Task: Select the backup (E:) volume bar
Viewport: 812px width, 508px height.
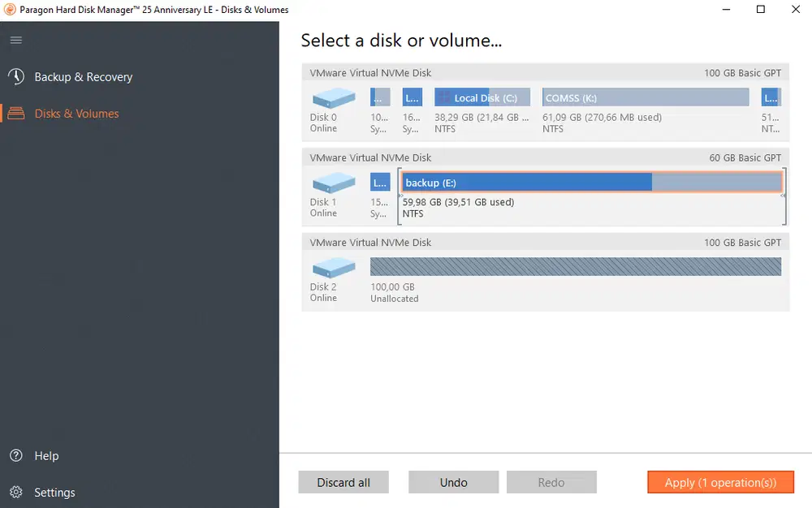Action: 592,182
